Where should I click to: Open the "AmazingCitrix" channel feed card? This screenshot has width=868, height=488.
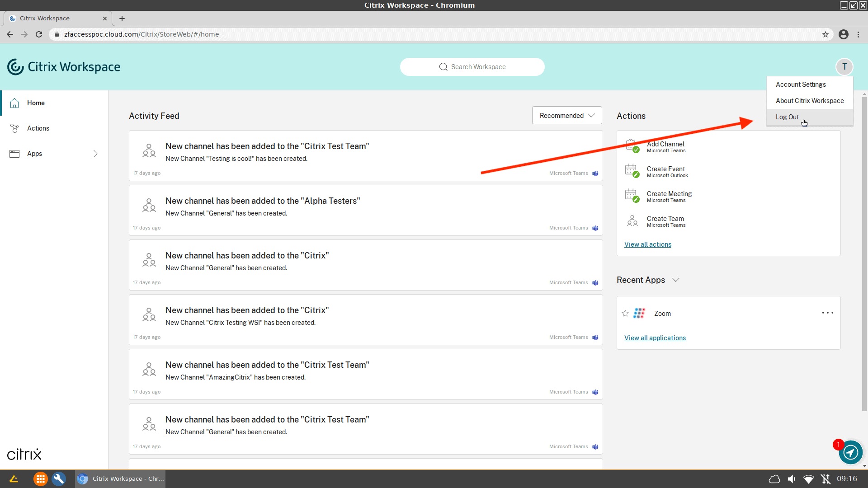pyautogui.click(x=366, y=375)
